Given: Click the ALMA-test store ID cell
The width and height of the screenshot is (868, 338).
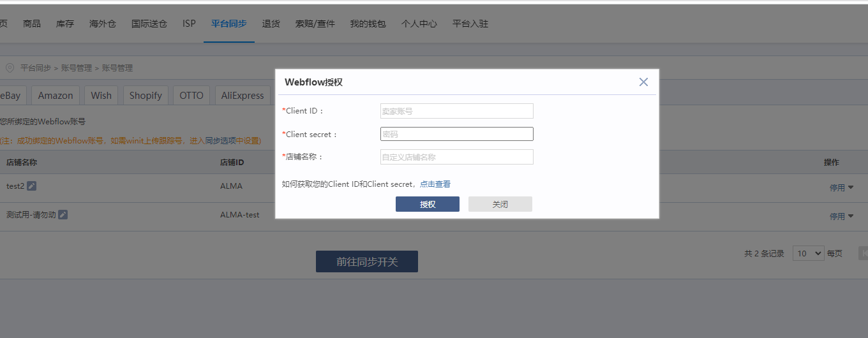Looking at the screenshot, I should (240, 215).
